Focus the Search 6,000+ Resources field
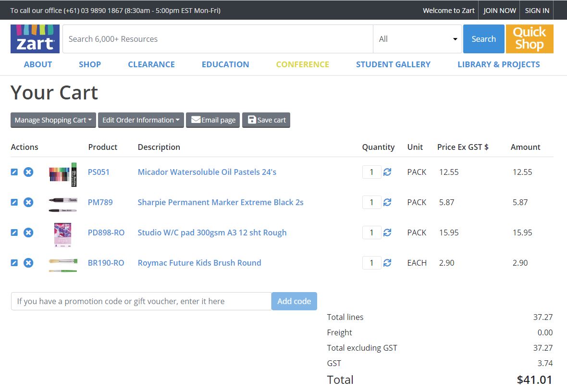The image size is (567, 392). pyautogui.click(x=218, y=39)
